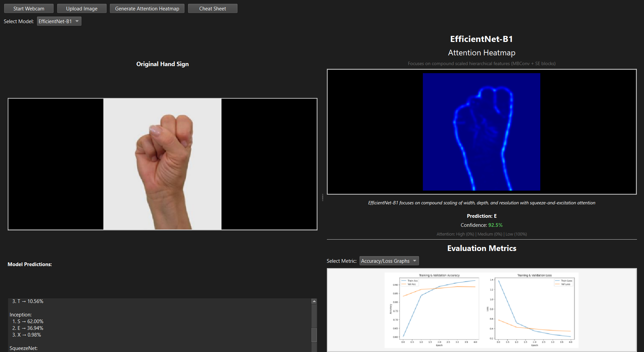Select the Inception heading in predictions
Viewport: 644px width, 352px height.
coord(20,315)
